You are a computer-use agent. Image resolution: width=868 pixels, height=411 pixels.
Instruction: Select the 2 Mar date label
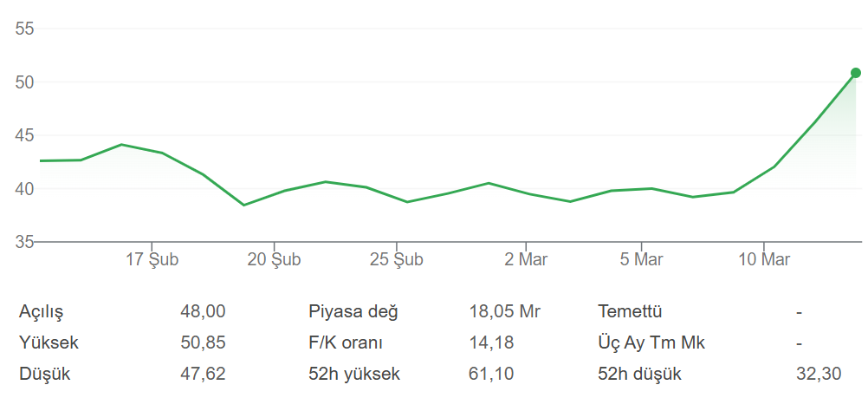pyautogui.click(x=525, y=259)
